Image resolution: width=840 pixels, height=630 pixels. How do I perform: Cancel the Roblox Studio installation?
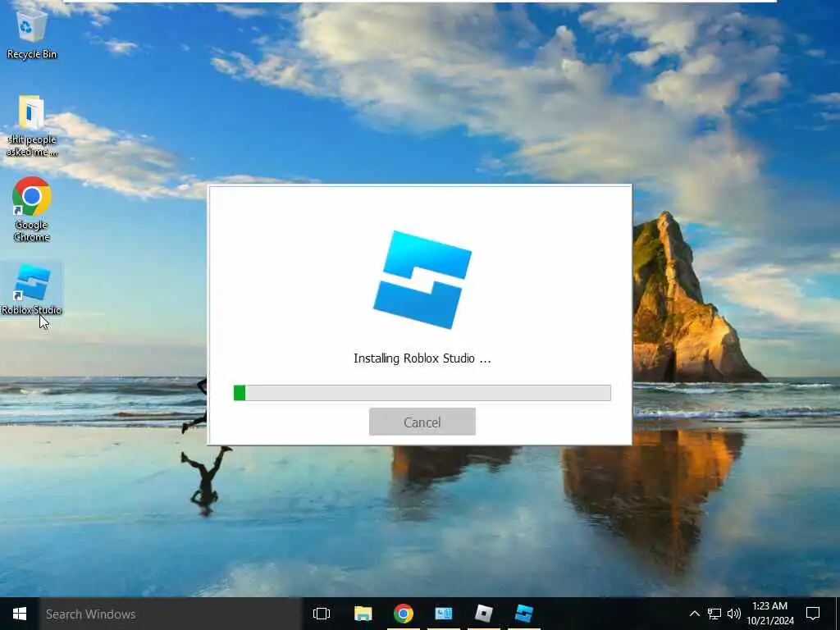pyautogui.click(x=422, y=422)
